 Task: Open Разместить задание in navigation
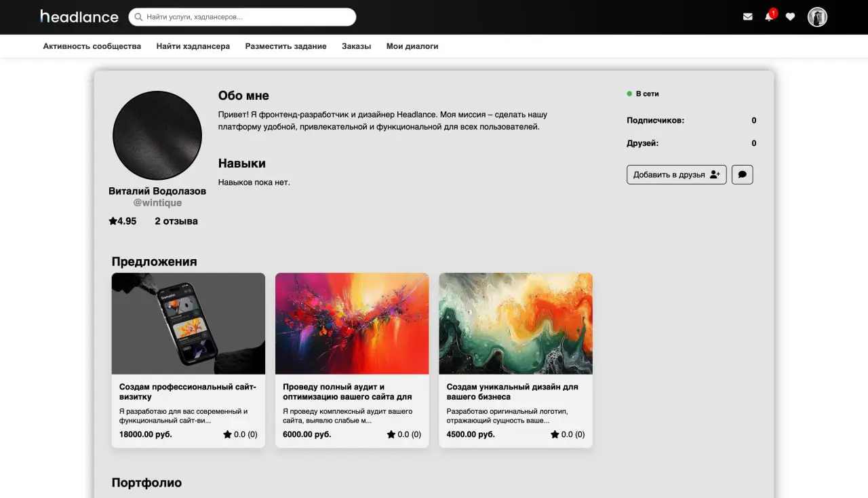pyautogui.click(x=285, y=46)
